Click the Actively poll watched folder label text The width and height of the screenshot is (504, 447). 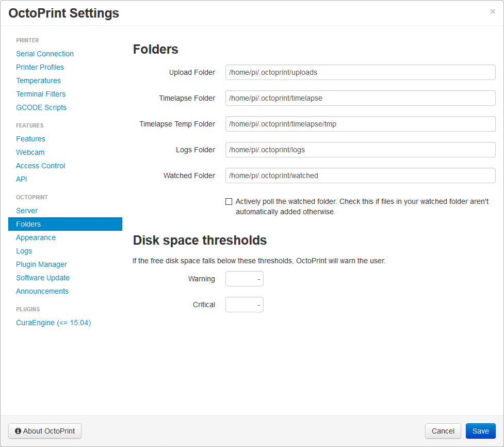point(362,206)
